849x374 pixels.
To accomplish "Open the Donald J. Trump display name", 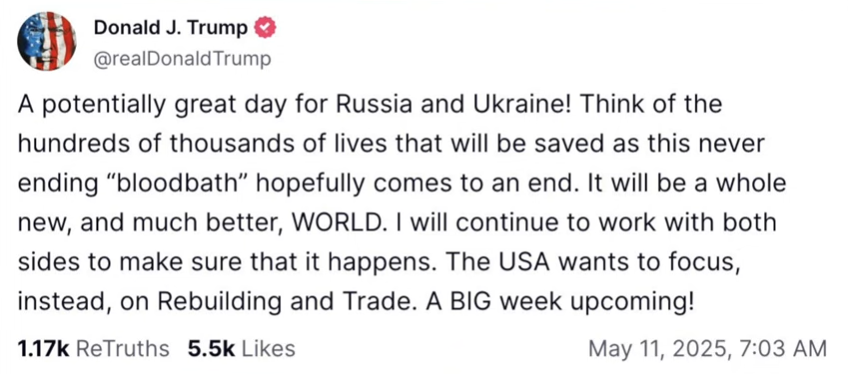I will coord(171,27).
